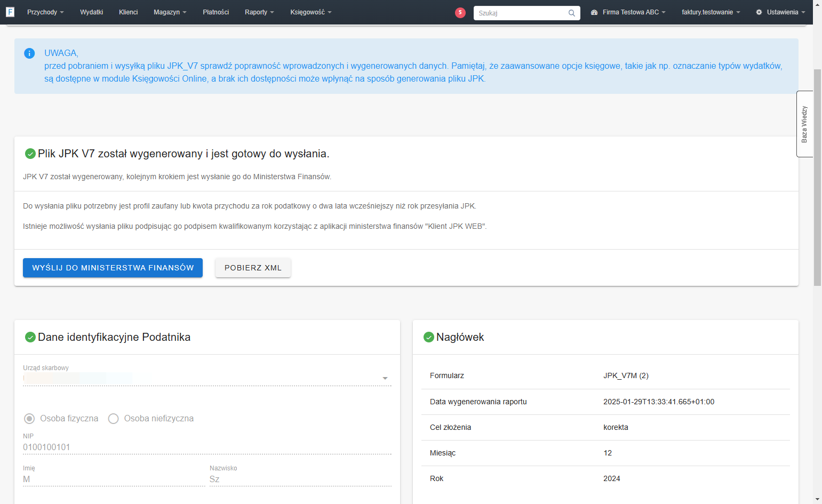Click the Miesiąc value '12'
This screenshot has height=504, width=822.
[x=608, y=453]
